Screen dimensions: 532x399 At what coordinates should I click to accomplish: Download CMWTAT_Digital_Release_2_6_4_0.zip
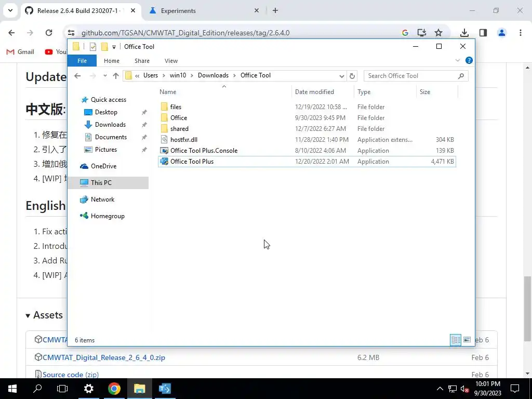[103, 357]
